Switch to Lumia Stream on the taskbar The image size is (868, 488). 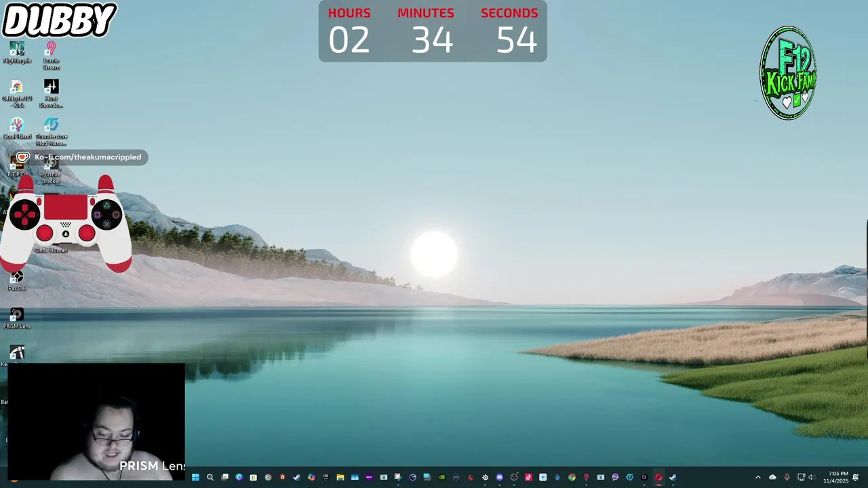tap(586, 477)
